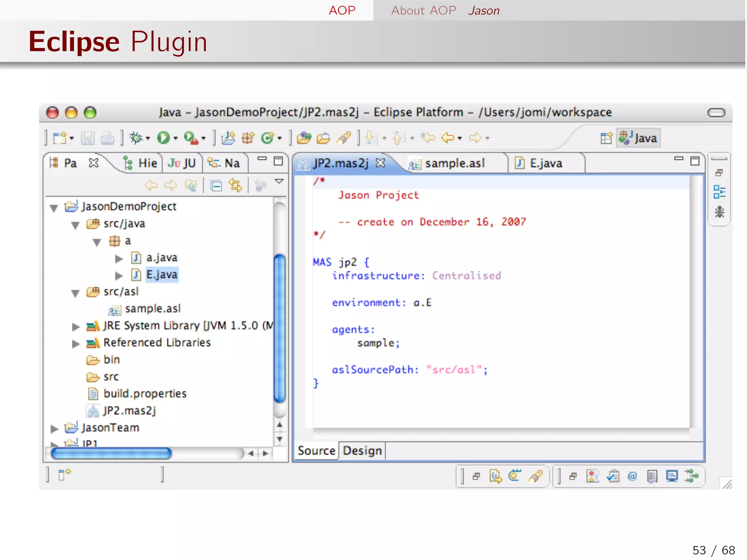Viewport: 747px width, 560px height.
Task: Click the vertical scrollbar of Package Explorer
Action: (280, 328)
